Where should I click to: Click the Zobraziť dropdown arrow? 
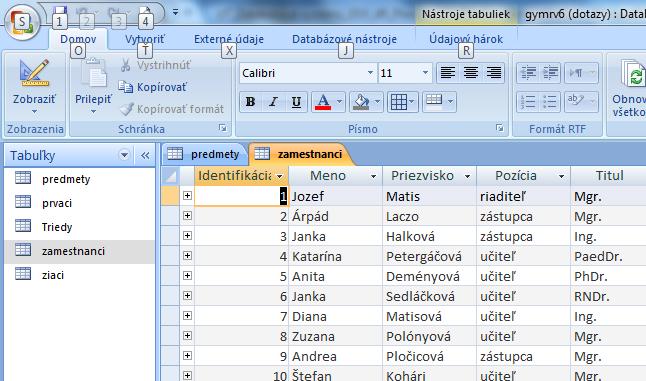tap(35, 111)
